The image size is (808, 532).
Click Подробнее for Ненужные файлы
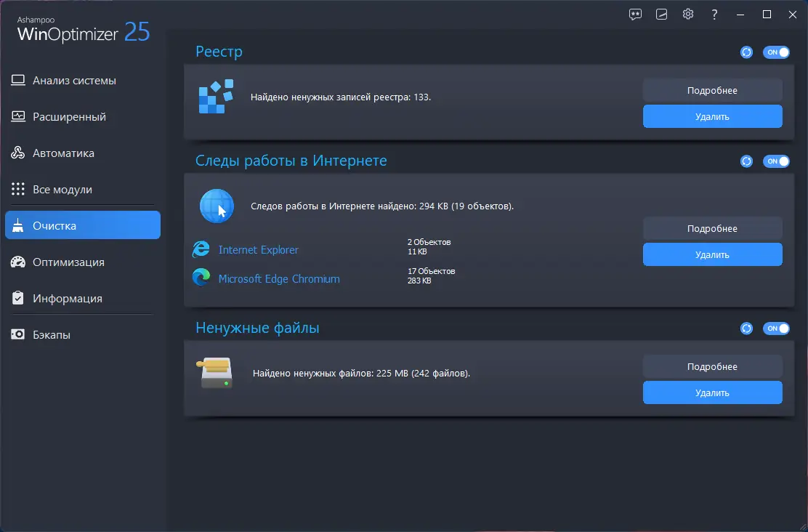click(712, 366)
